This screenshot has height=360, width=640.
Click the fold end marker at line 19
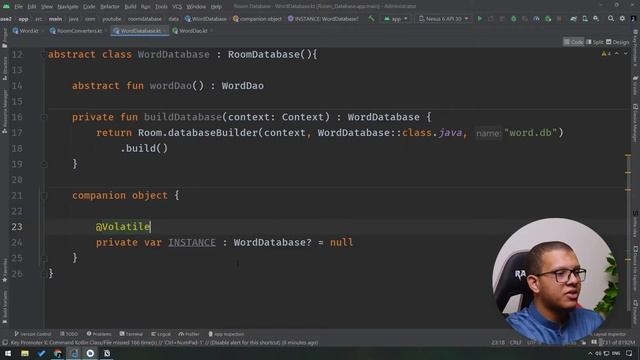[x=44, y=164]
